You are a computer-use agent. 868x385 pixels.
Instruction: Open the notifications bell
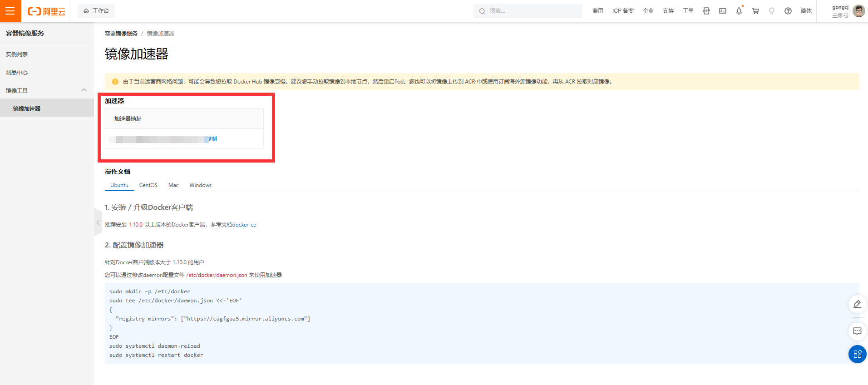pyautogui.click(x=739, y=11)
